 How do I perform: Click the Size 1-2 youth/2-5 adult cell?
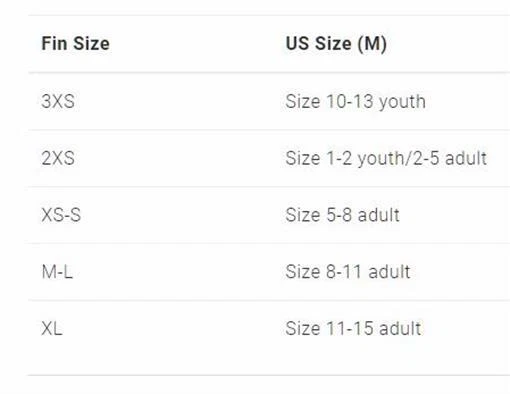coord(386,158)
